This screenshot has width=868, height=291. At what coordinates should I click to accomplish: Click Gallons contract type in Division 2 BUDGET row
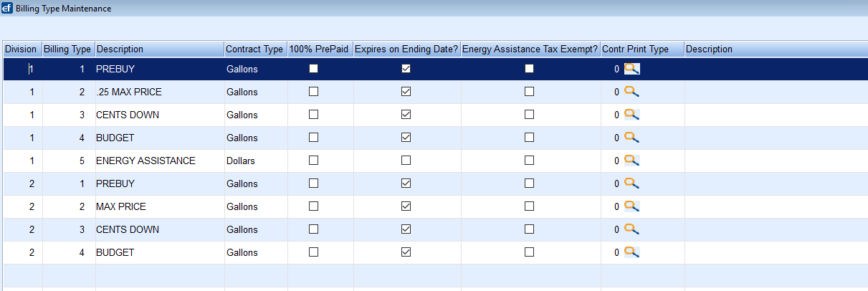click(x=255, y=252)
